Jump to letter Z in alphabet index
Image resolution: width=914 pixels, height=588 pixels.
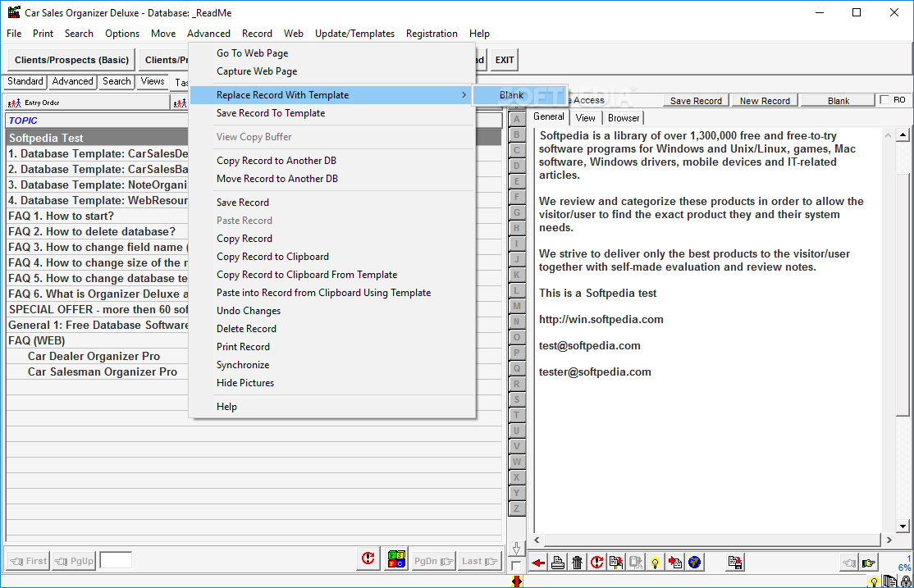click(x=516, y=508)
